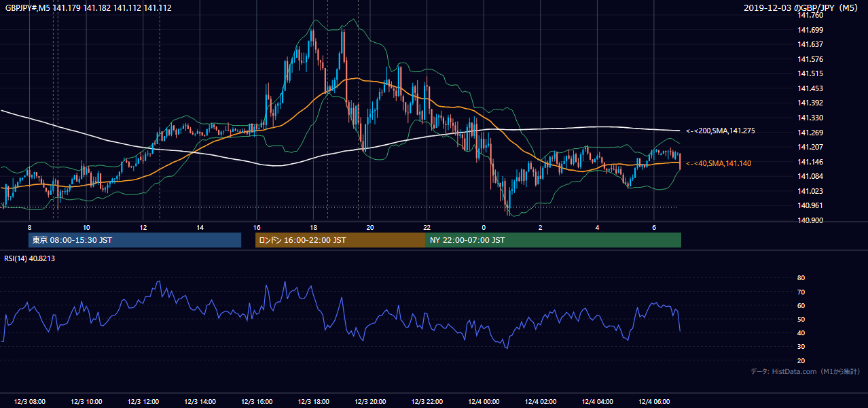Click price axis value 141.207
This screenshot has height=408, width=868.
tap(810, 147)
